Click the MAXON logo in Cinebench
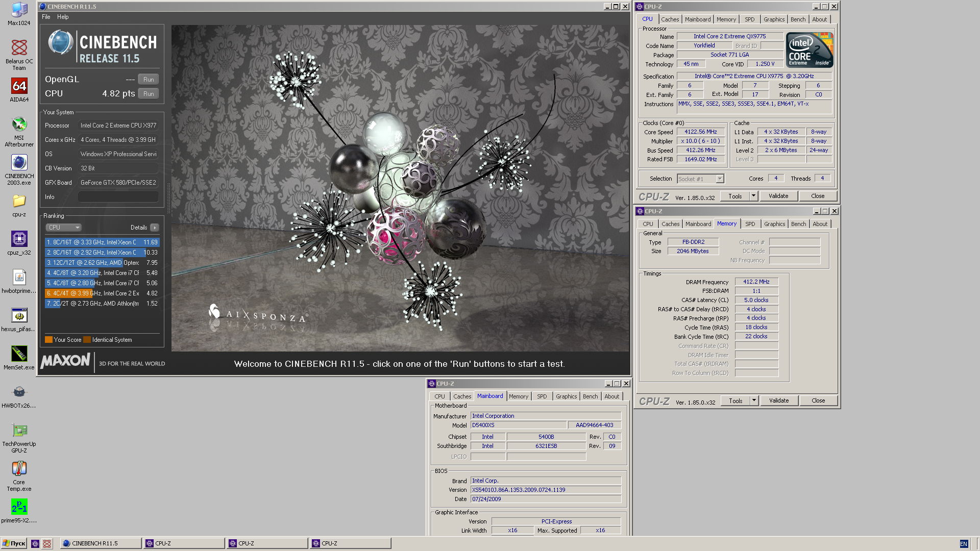 pos(66,361)
